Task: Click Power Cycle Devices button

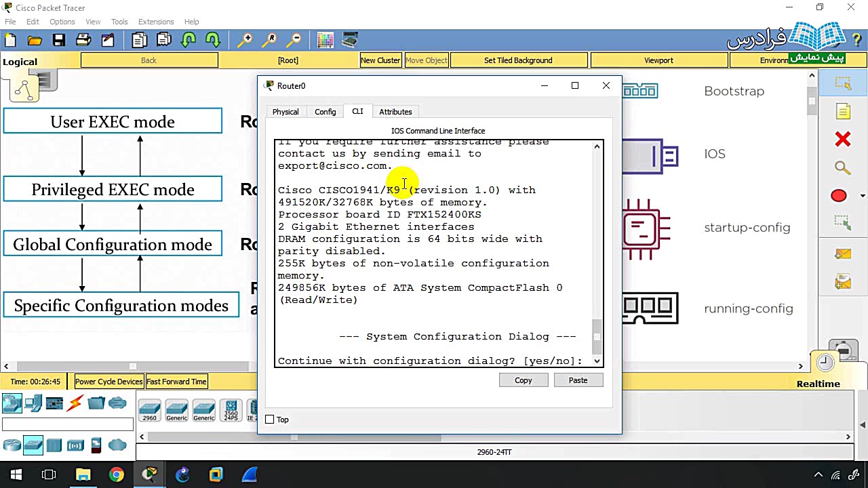Action: click(x=108, y=382)
